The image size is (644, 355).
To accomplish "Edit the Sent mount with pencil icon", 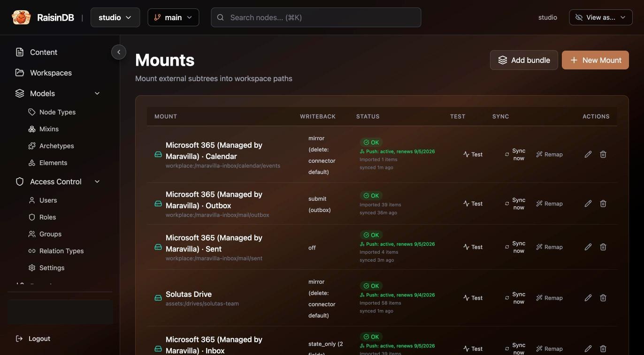I will 588,247.
